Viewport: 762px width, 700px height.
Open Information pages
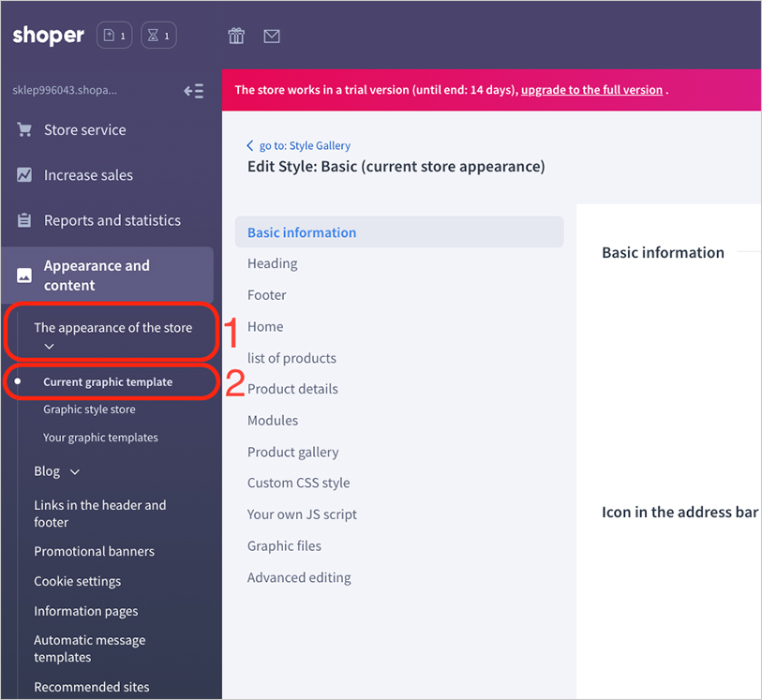tap(86, 611)
